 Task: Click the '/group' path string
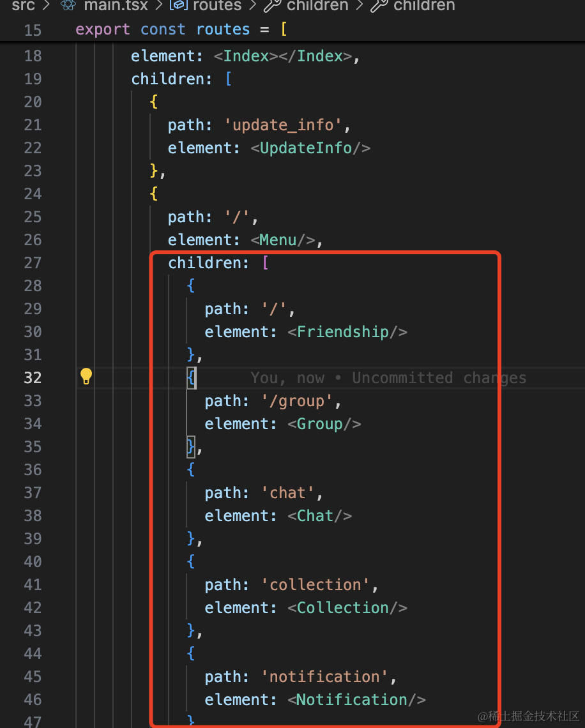coord(297,401)
